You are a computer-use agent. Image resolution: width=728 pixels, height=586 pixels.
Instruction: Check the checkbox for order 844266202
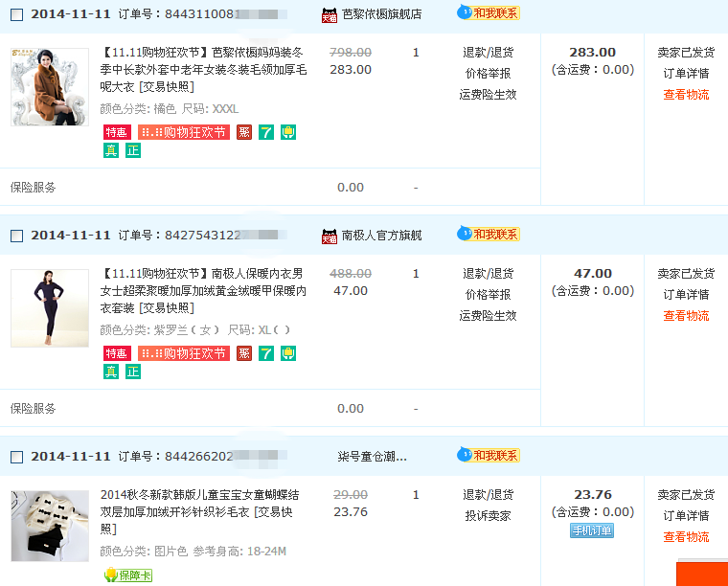(16, 457)
